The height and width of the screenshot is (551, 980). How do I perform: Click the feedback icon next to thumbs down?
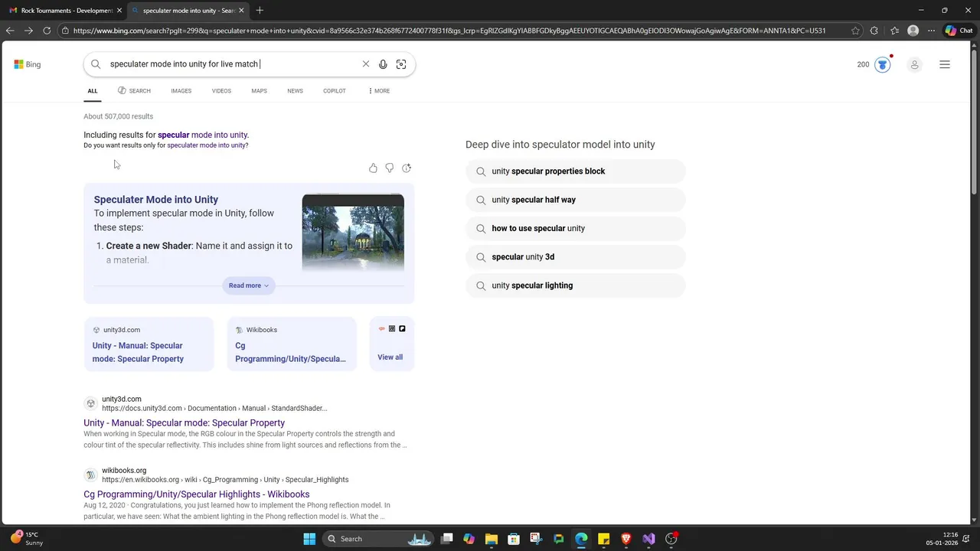[x=407, y=168]
